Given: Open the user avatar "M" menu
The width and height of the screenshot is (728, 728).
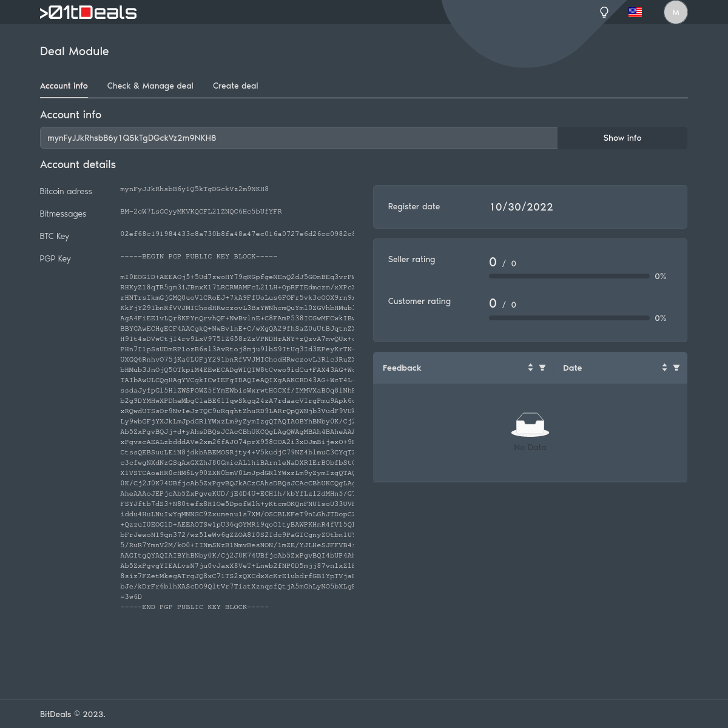Looking at the screenshot, I should [x=675, y=12].
